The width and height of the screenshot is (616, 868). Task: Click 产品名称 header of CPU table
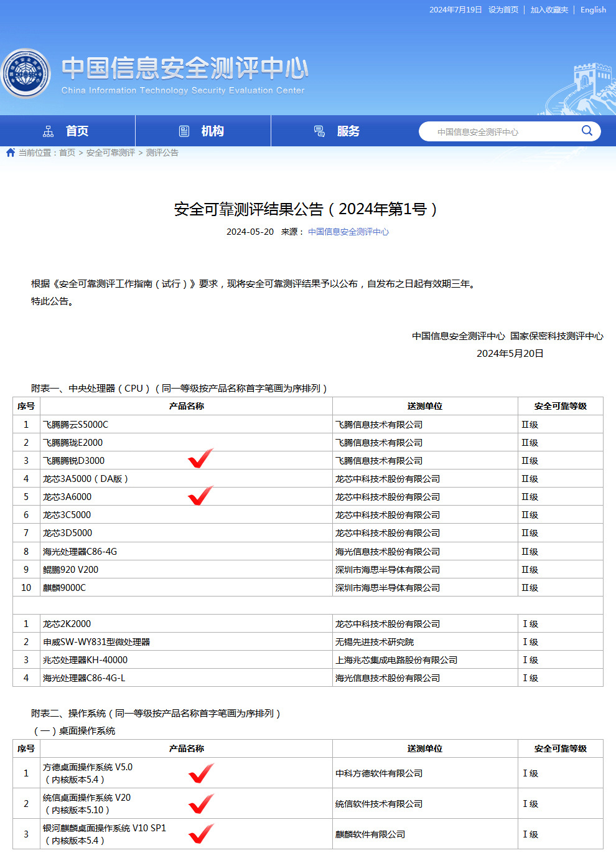pyautogui.click(x=187, y=406)
